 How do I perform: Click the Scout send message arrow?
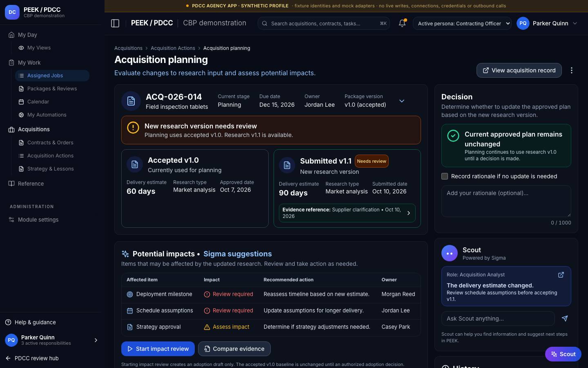pos(565,319)
